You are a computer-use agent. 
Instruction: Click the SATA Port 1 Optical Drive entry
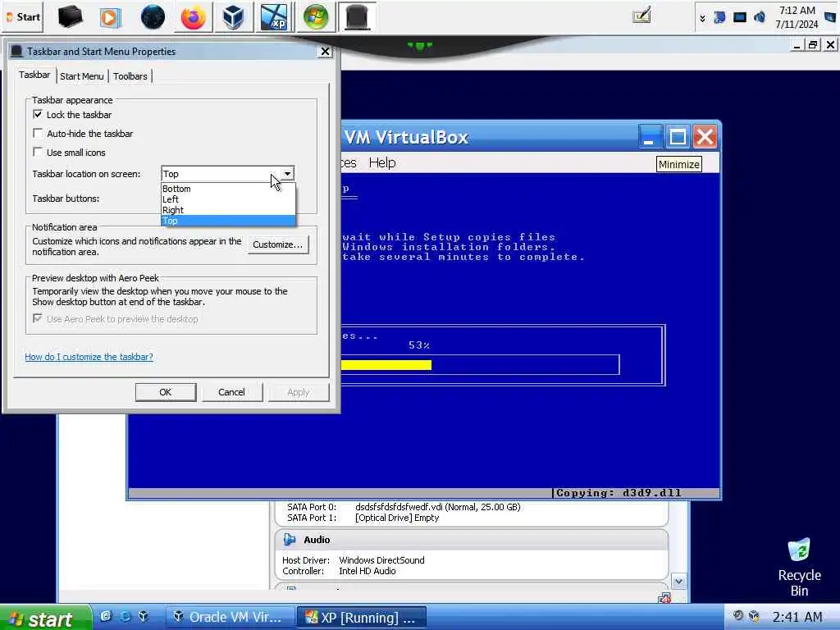[x=363, y=518]
